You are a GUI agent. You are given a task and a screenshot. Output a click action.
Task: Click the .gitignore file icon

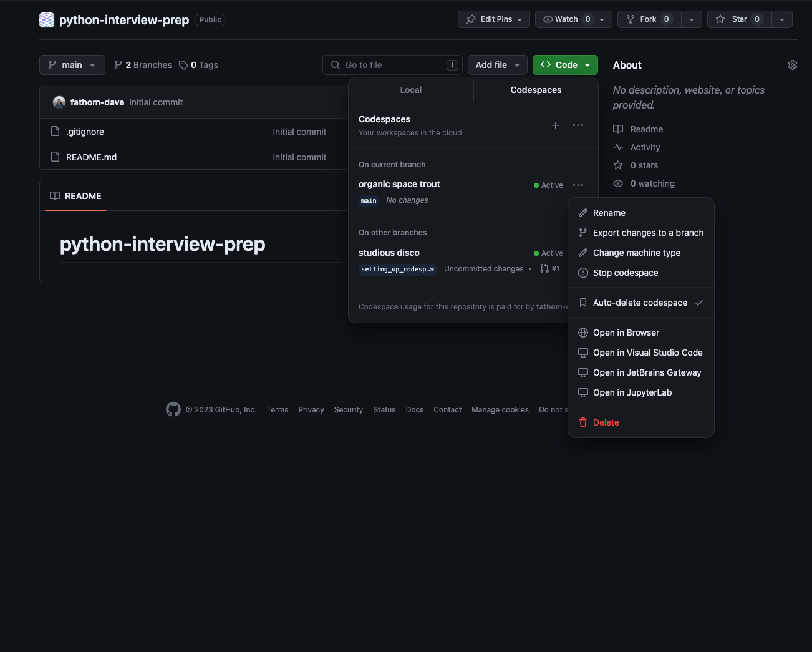[55, 131]
